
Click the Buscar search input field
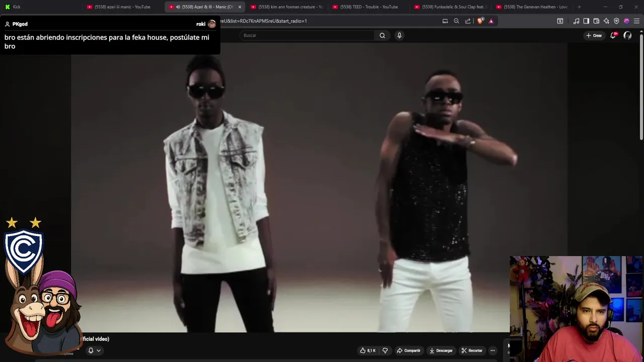[x=307, y=35]
